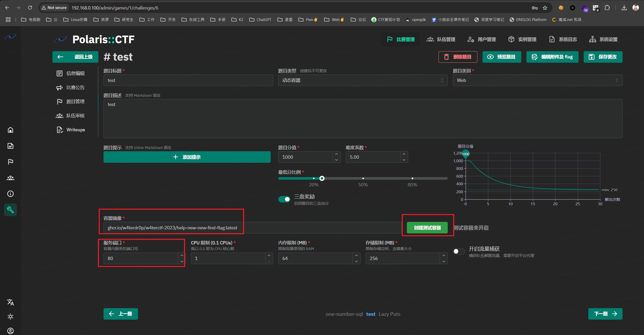Bookmark this page with star icon
The width and height of the screenshot is (644, 335).
tap(545, 8)
